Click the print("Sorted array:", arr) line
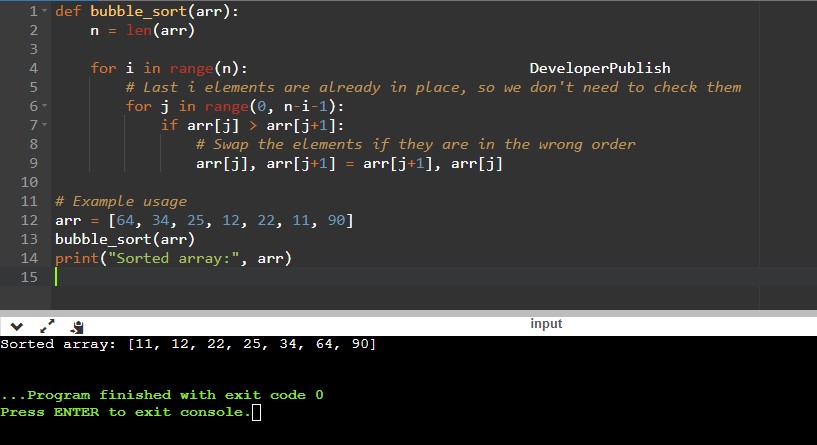Screen dimensions: 817x445 174,258
